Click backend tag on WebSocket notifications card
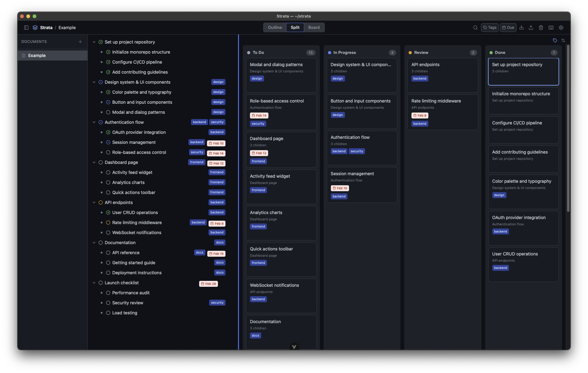Viewport: 588px width, 373px height. [x=258, y=299]
